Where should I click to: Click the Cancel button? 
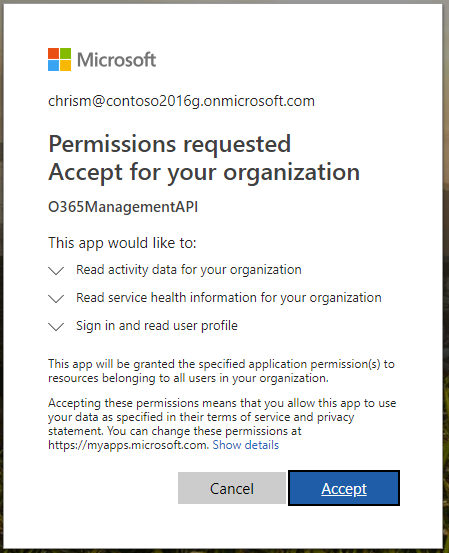click(x=232, y=488)
